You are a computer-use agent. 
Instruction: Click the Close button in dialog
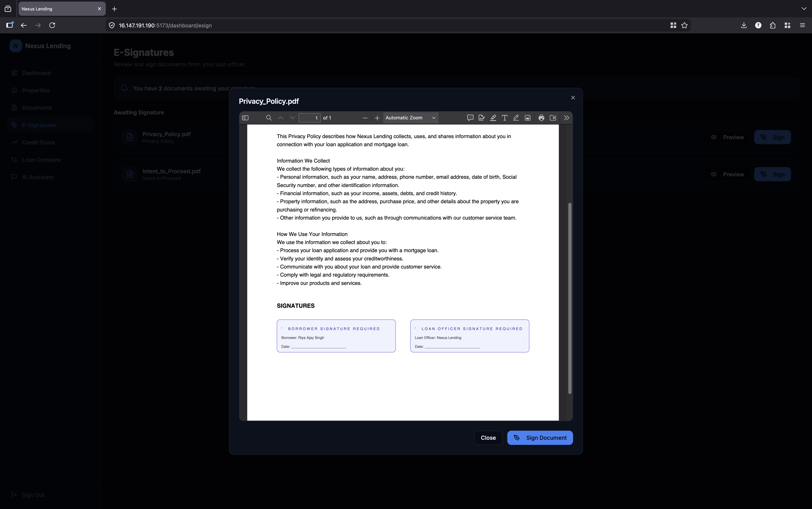pyautogui.click(x=488, y=438)
